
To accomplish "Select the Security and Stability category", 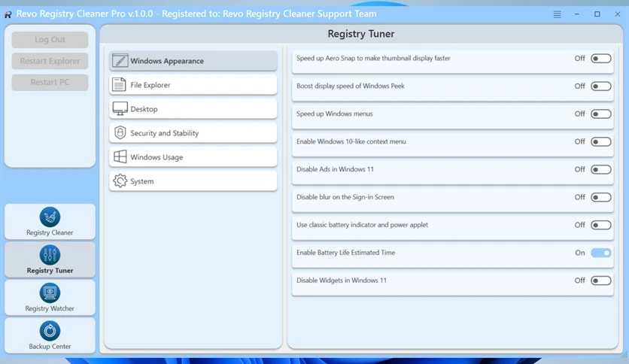I will pos(193,132).
